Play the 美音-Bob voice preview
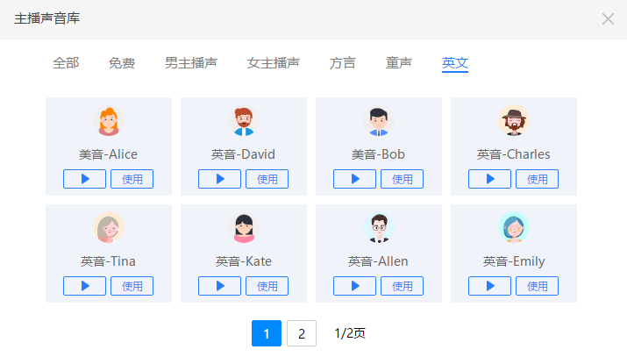This screenshot has height=364, width=627. coord(354,179)
